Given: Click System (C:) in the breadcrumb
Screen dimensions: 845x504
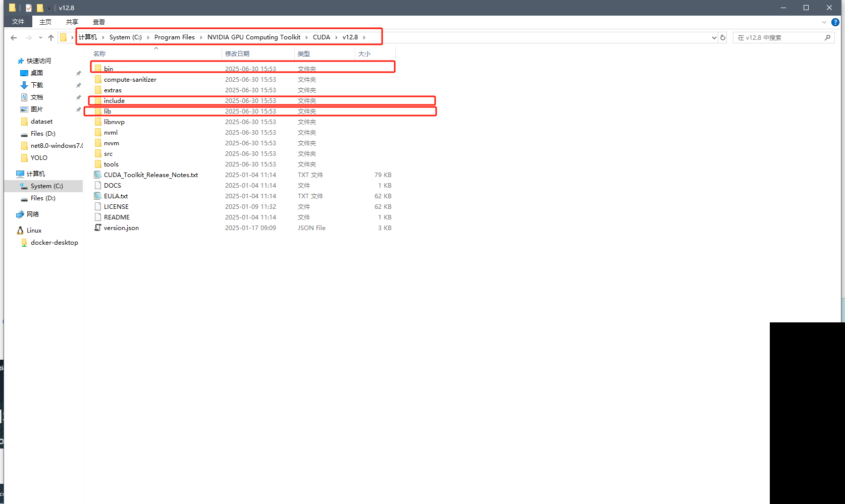Looking at the screenshot, I should (125, 37).
